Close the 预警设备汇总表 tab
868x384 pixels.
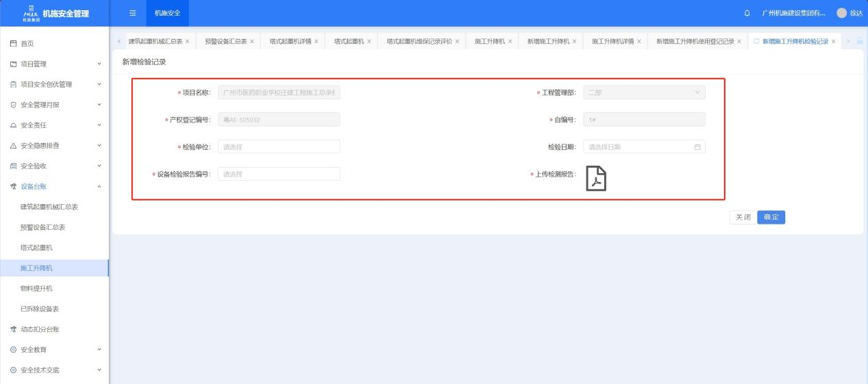tap(252, 42)
